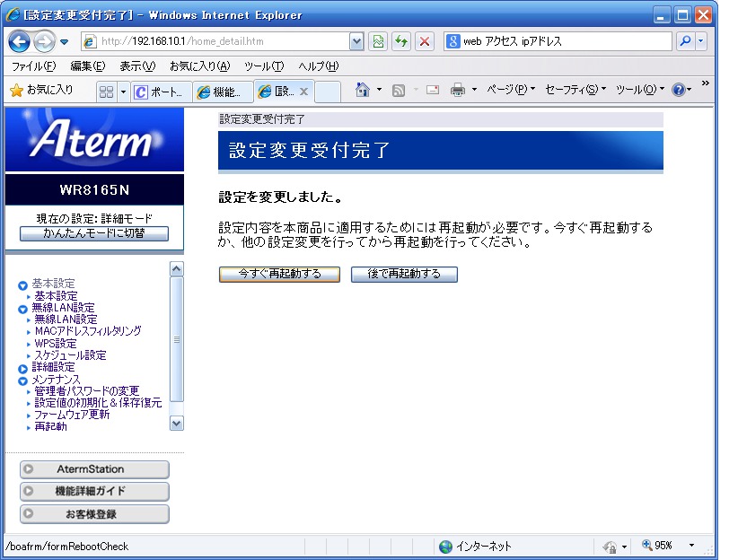Click the menu scrollbar down arrow
Screen dimensions: 738x560
pos(177,424)
